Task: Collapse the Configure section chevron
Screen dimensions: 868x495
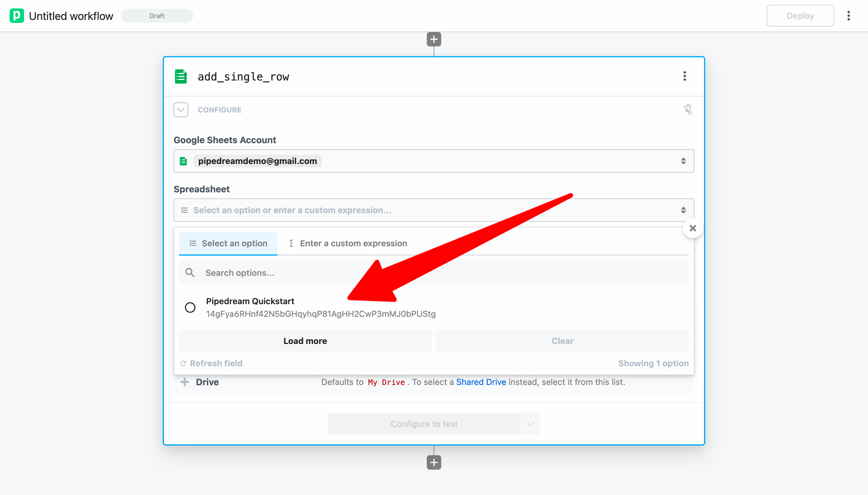Action: point(181,110)
